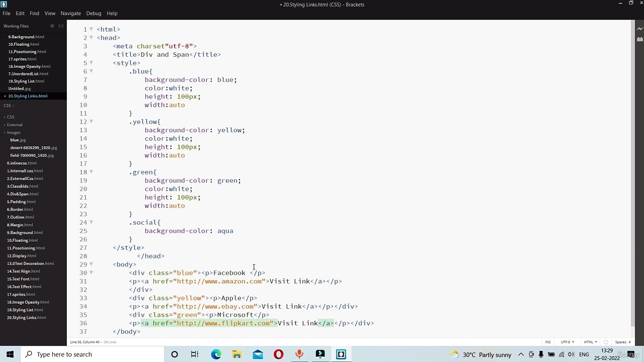Image resolution: width=644 pixels, height=362 pixels.
Task: Click the Brackets icon in the taskbar
Action: [341, 354]
